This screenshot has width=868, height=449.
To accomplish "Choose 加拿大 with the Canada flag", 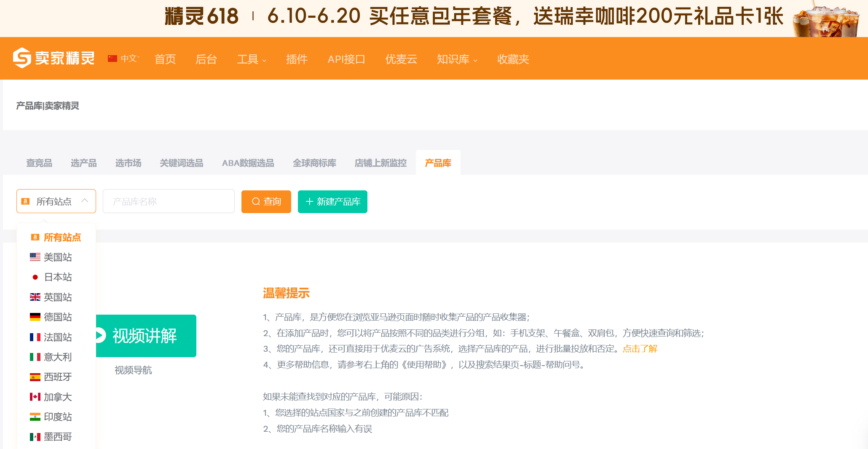I will (57, 397).
